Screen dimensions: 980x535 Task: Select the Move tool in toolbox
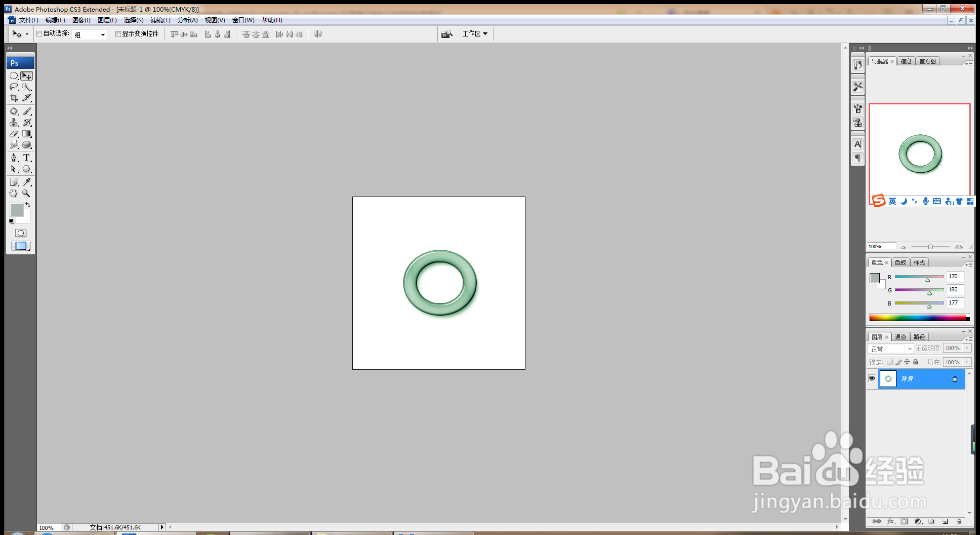click(x=27, y=75)
